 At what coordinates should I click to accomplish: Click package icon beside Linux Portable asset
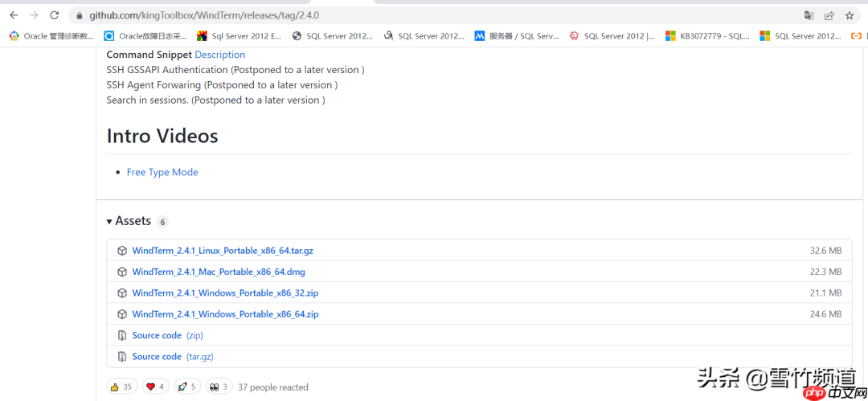point(122,251)
